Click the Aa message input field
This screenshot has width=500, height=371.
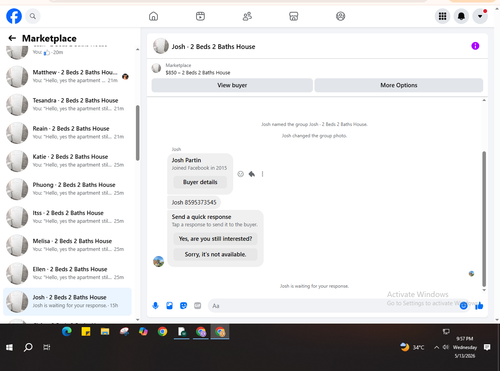point(333,306)
